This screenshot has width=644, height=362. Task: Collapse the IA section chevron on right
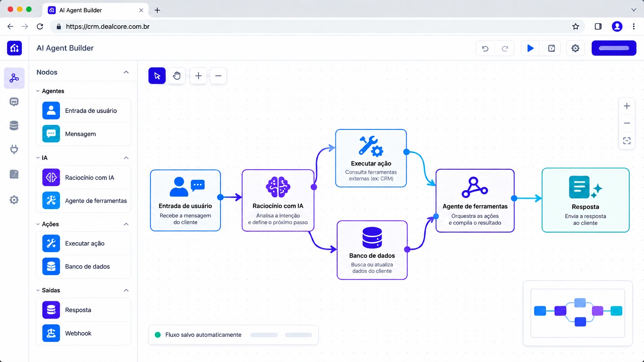click(126, 158)
